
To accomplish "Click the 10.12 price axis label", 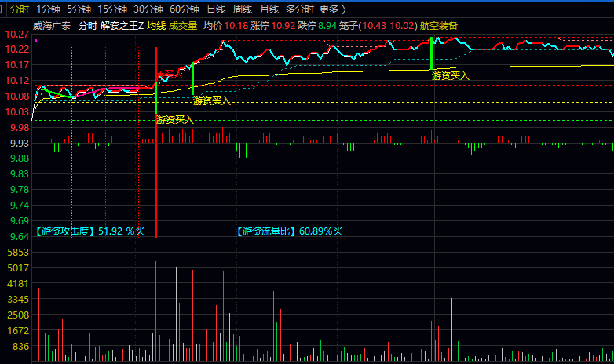I will pos(16,81).
